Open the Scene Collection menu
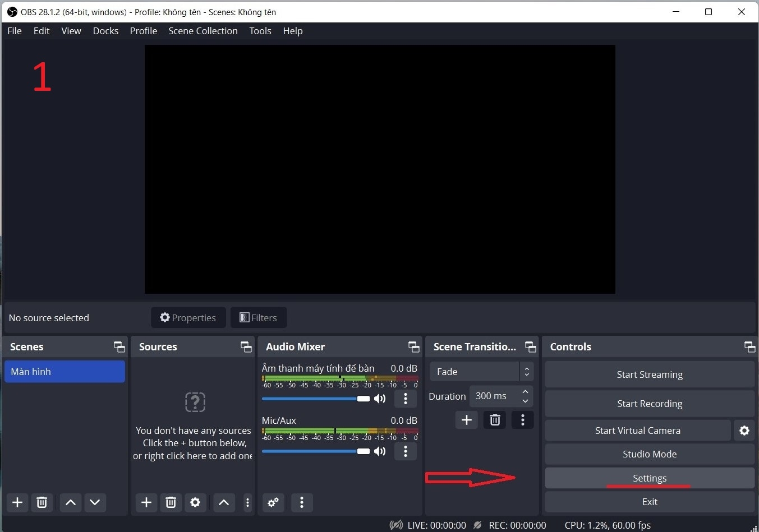The height and width of the screenshot is (532, 759). click(203, 31)
